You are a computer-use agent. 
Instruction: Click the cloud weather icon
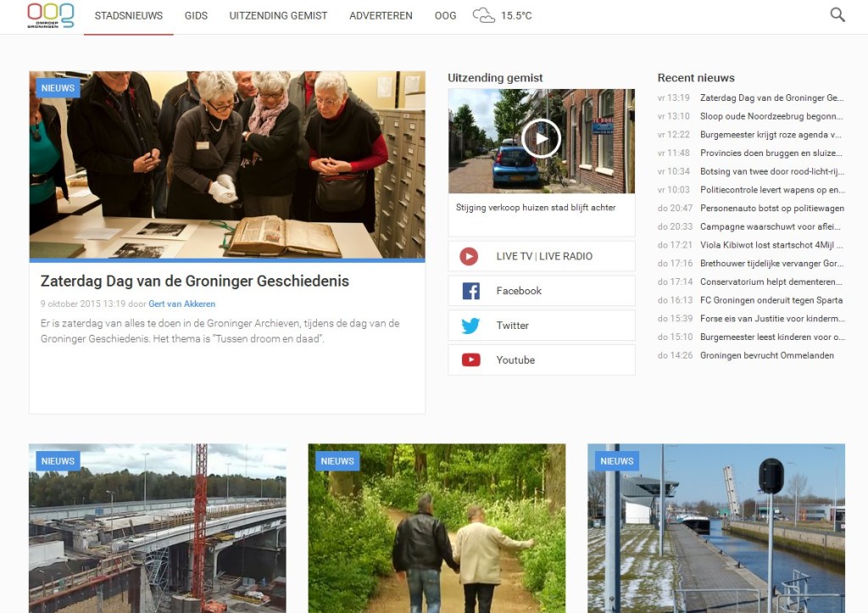pos(484,15)
